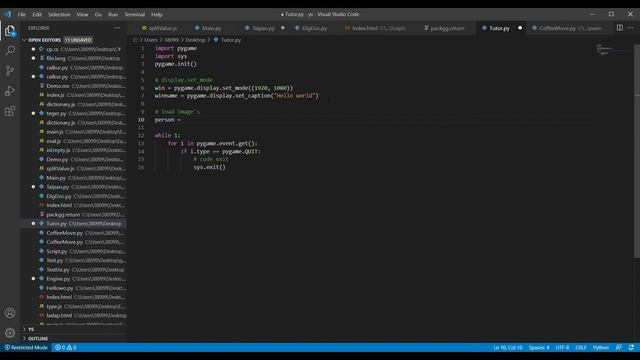Open Engine.py in Open Editors list
The image size is (640, 360).
(x=73, y=279)
